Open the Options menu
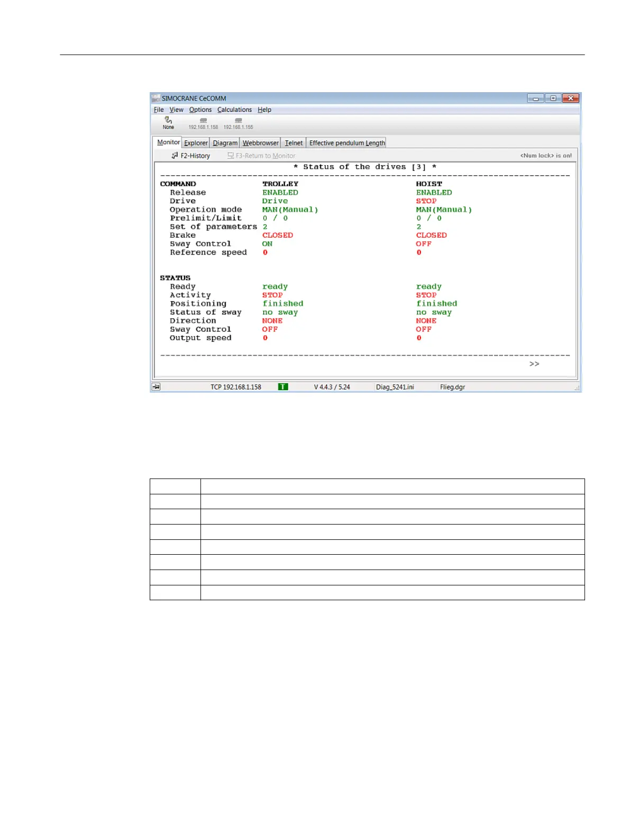This screenshot has height=840, width=630. 200,110
